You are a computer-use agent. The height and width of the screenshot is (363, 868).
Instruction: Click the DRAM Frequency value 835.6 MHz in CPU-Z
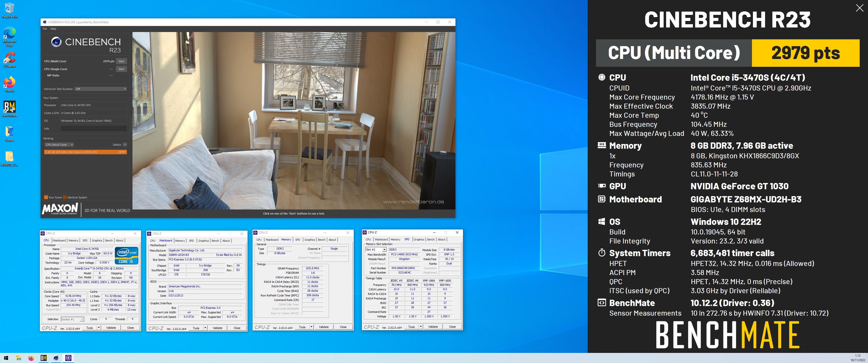313,268
